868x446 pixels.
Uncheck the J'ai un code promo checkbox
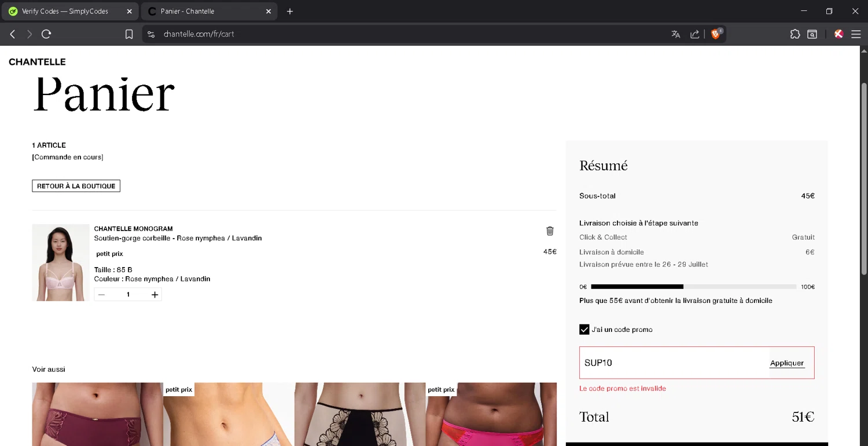pyautogui.click(x=584, y=330)
